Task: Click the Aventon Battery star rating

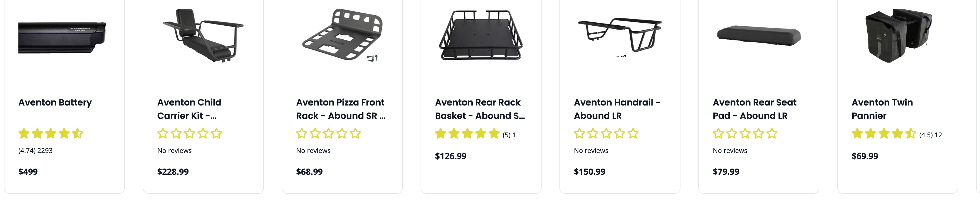Action: click(50, 134)
